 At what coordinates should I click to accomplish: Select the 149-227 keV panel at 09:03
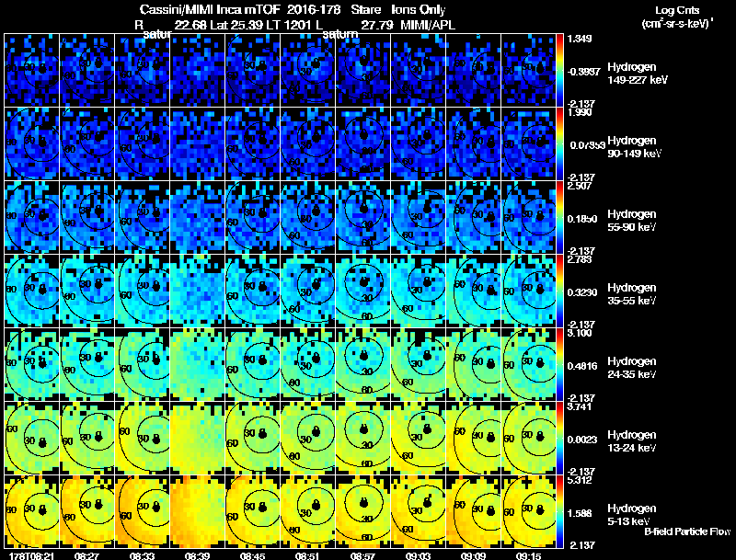pos(419,70)
